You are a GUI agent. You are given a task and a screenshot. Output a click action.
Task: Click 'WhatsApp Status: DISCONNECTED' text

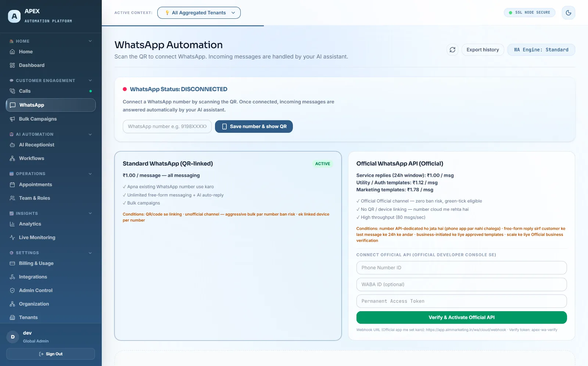(179, 89)
